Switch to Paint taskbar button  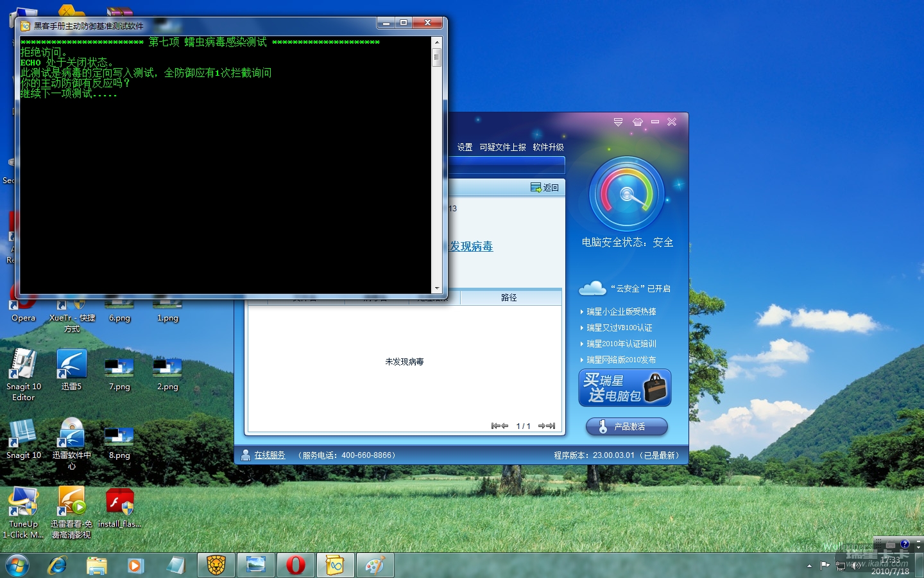[375, 565]
